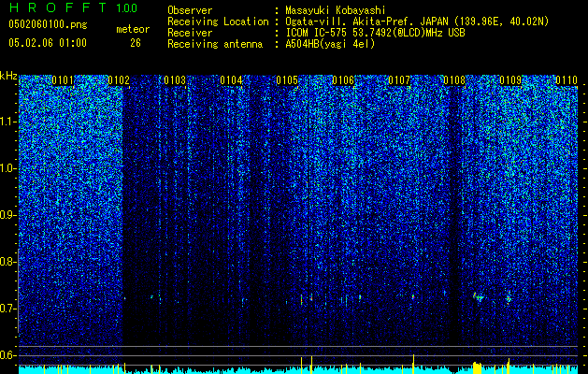Click the meteor label
Screen dimensions: 588x374
point(133,29)
